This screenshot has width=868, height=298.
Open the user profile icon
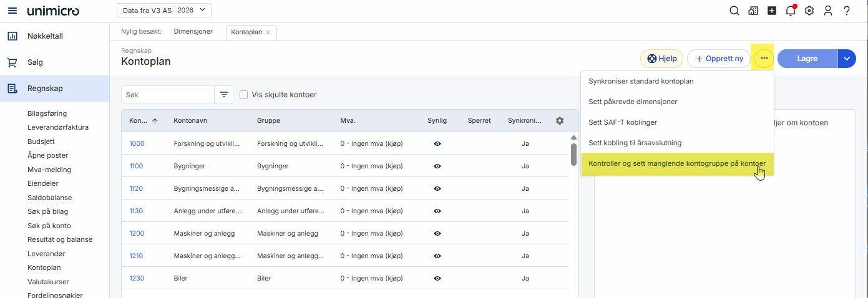828,11
